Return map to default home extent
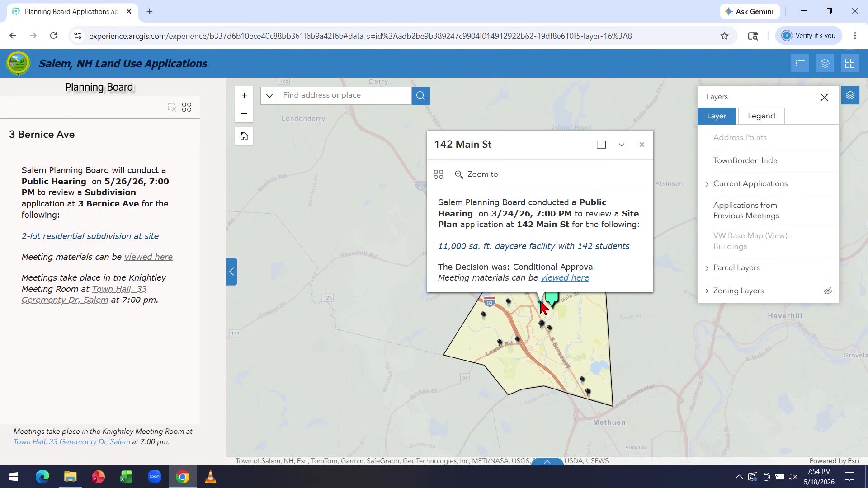Viewport: 868px width, 488px height. (244, 136)
